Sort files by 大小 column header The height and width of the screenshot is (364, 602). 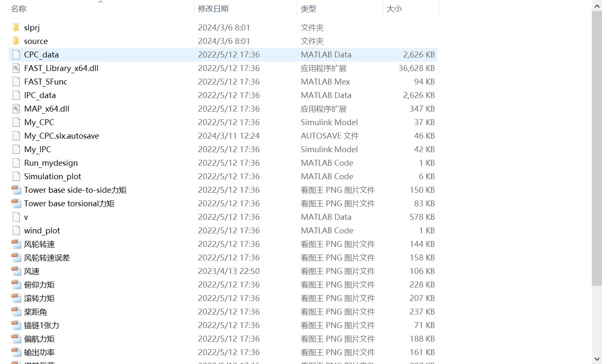coord(393,8)
